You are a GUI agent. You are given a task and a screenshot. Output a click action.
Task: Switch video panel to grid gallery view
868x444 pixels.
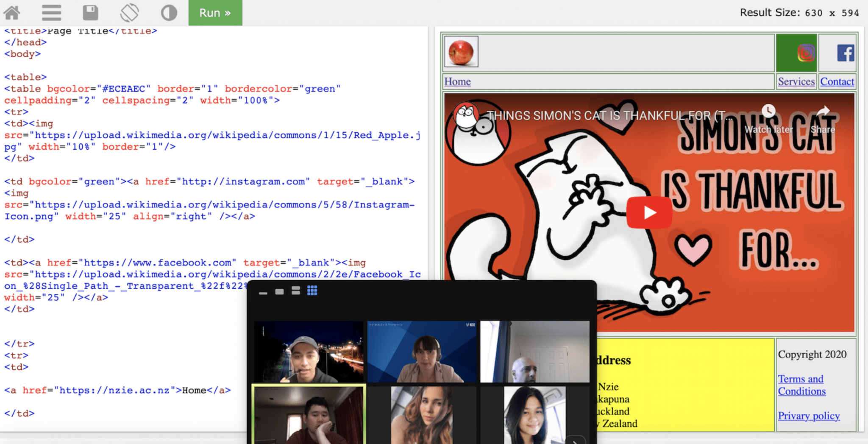[x=312, y=290]
